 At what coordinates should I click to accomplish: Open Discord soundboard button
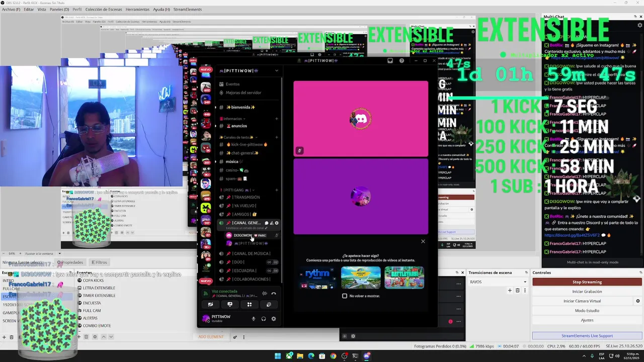(269, 304)
